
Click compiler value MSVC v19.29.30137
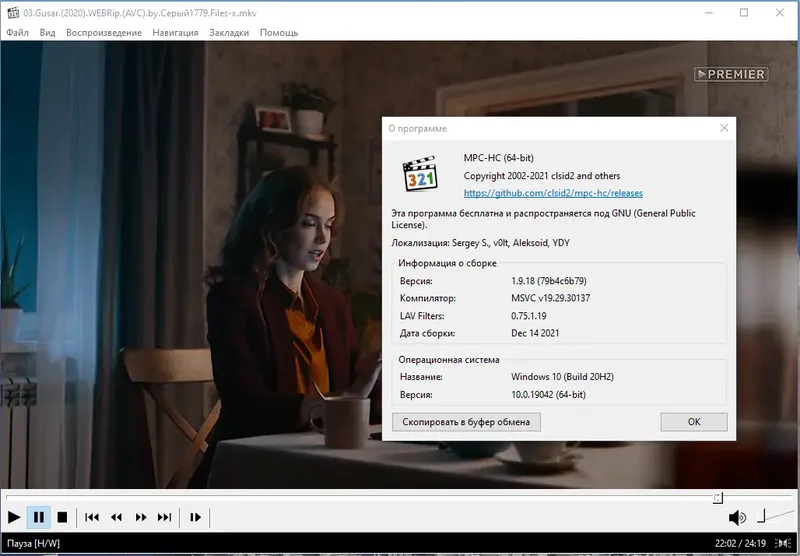550,298
